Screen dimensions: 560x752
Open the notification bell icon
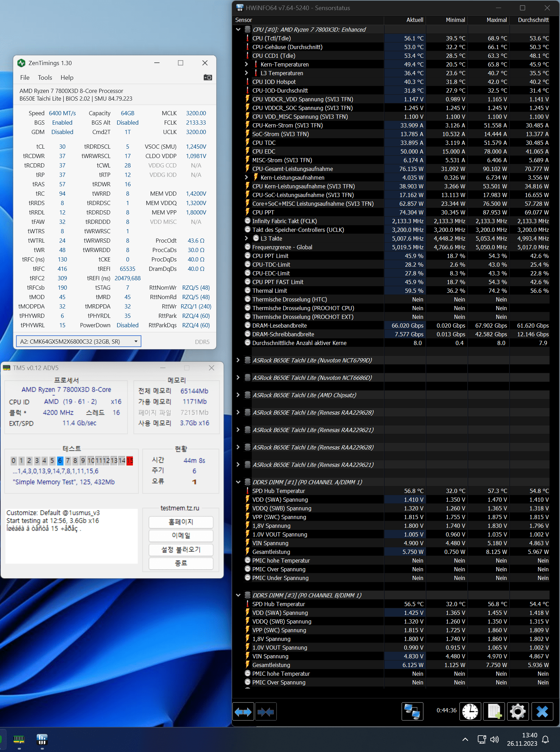coord(546,739)
